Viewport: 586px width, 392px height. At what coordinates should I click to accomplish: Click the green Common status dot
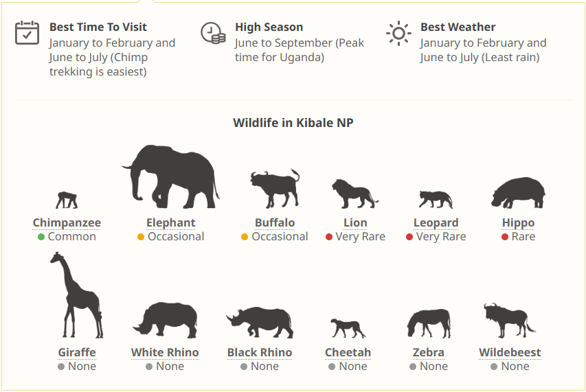click(x=41, y=237)
